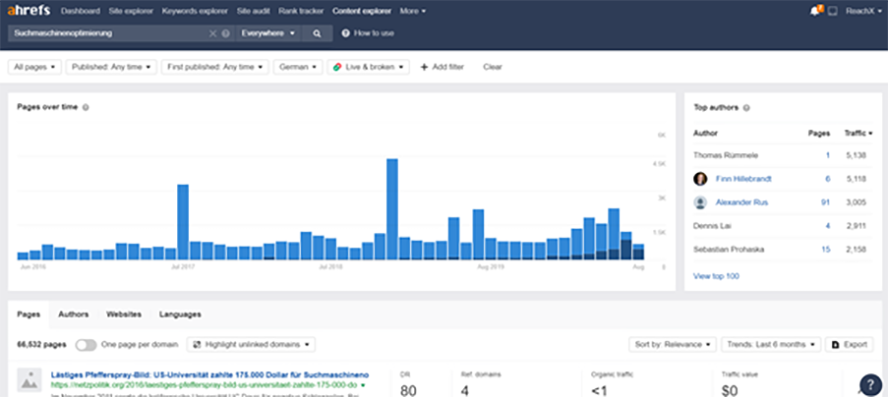The height and width of the screenshot is (397, 888).
Task: Click the search help info icon
Action: (x=226, y=33)
